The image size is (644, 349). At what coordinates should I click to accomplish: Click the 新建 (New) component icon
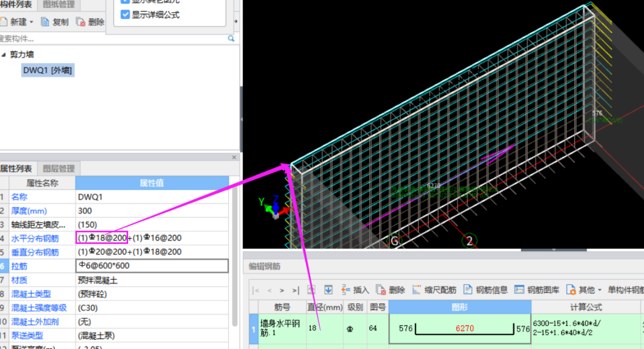click(x=3, y=22)
